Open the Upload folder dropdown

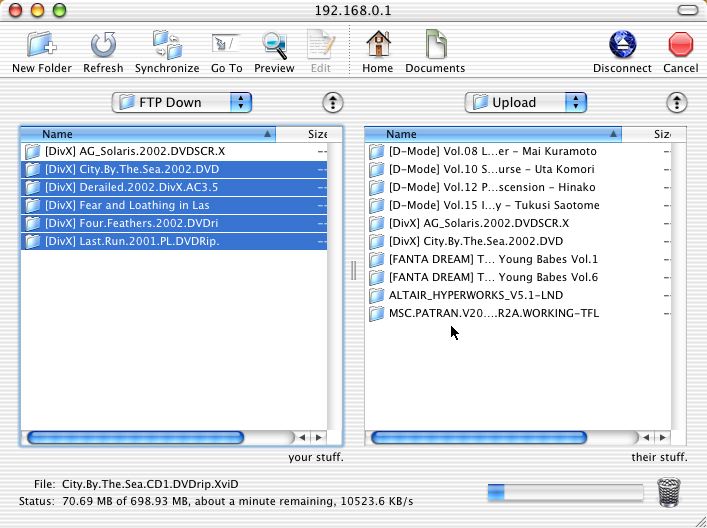(x=526, y=102)
